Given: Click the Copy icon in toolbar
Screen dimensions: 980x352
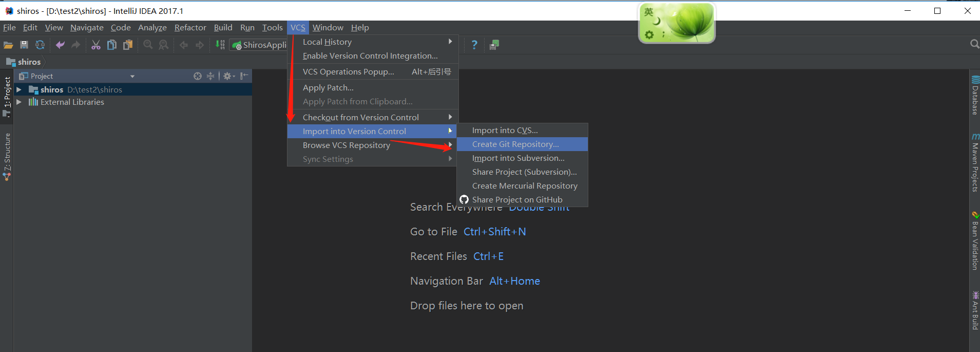Looking at the screenshot, I should (111, 45).
